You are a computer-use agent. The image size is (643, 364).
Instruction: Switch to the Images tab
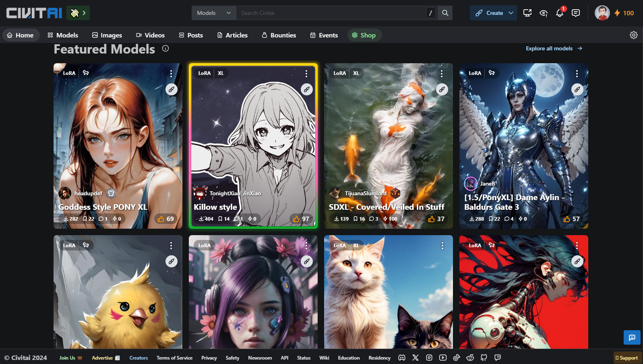[x=107, y=35]
